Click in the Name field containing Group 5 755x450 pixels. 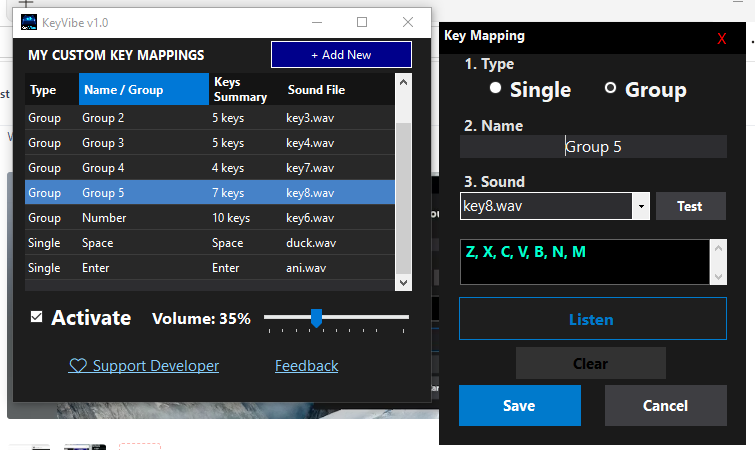click(593, 146)
